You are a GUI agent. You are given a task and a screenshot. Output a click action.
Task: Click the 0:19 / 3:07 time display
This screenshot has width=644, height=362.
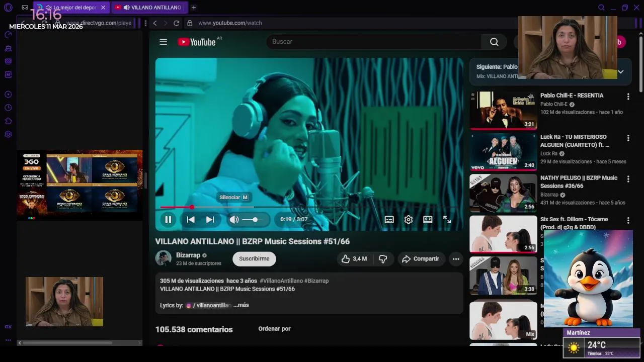[x=294, y=220]
